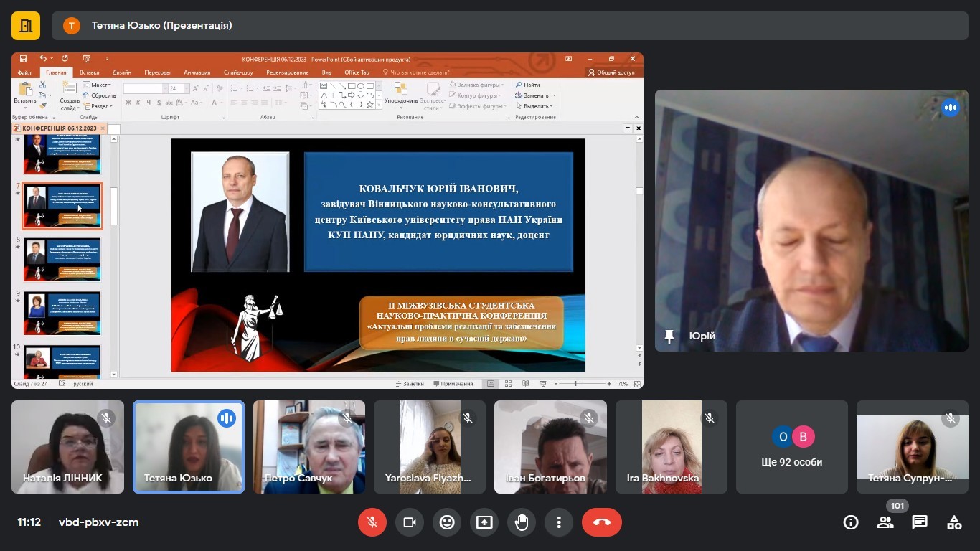980x551 pixels.
Task: Open the activities shapes icon
Action: coord(954,522)
